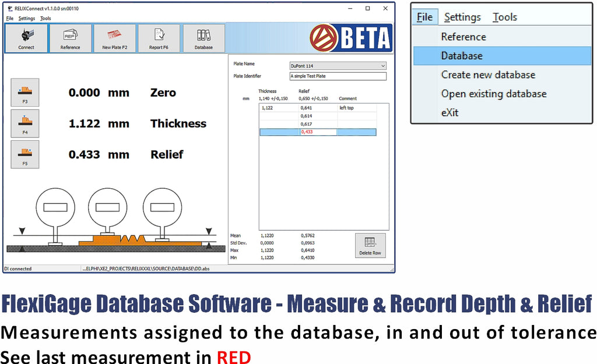Open the Report F6 icon
Image resolution: width=597 pixels, height=364 pixels.
159,38
